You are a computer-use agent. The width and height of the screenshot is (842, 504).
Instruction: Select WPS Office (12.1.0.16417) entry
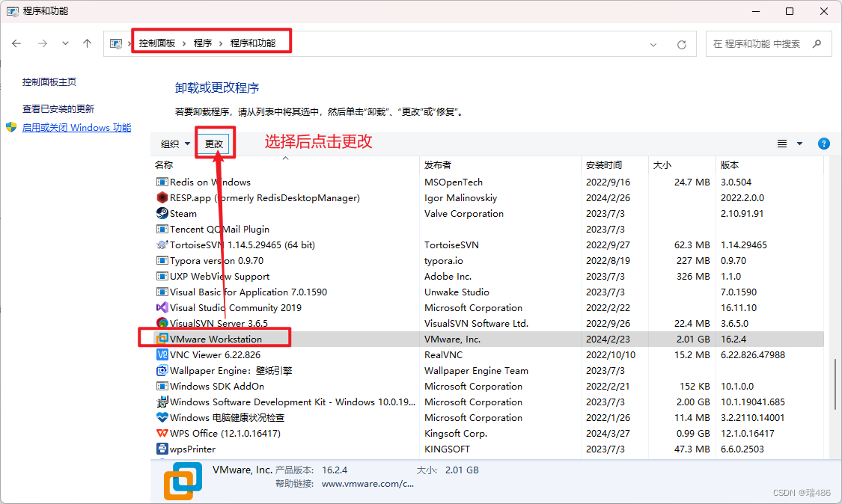(x=225, y=433)
